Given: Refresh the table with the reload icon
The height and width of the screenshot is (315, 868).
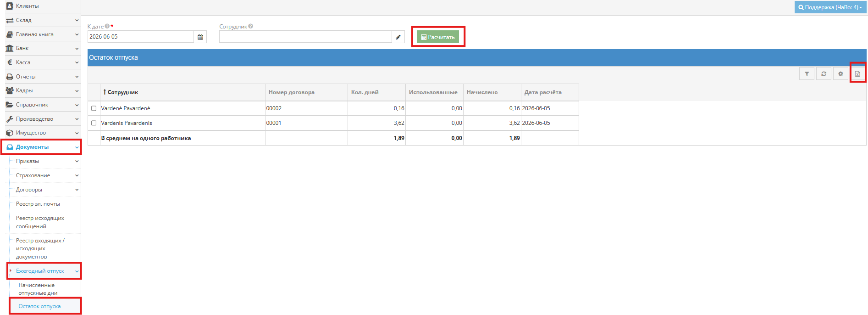Looking at the screenshot, I should [824, 73].
